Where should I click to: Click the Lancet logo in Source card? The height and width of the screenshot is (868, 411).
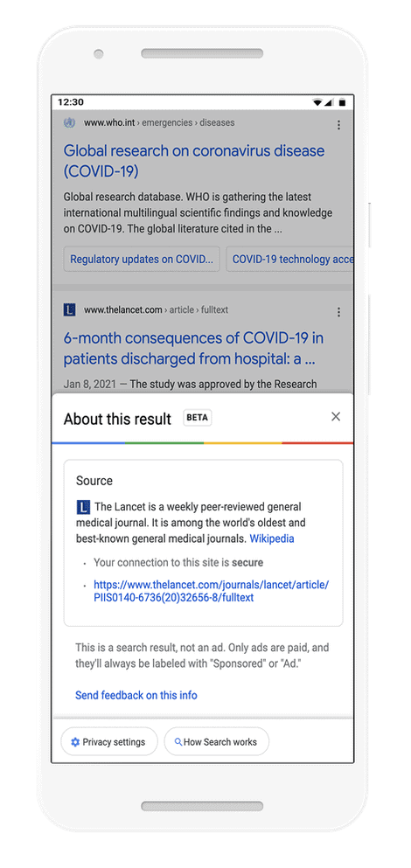(82, 506)
